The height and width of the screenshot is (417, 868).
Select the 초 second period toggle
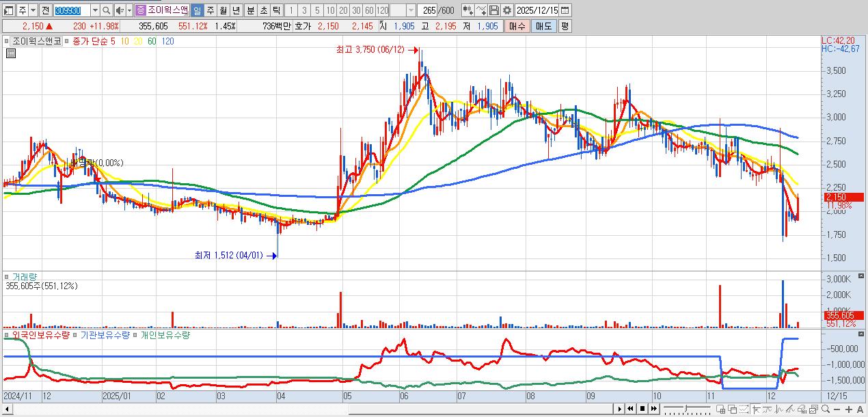click(263, 10)
